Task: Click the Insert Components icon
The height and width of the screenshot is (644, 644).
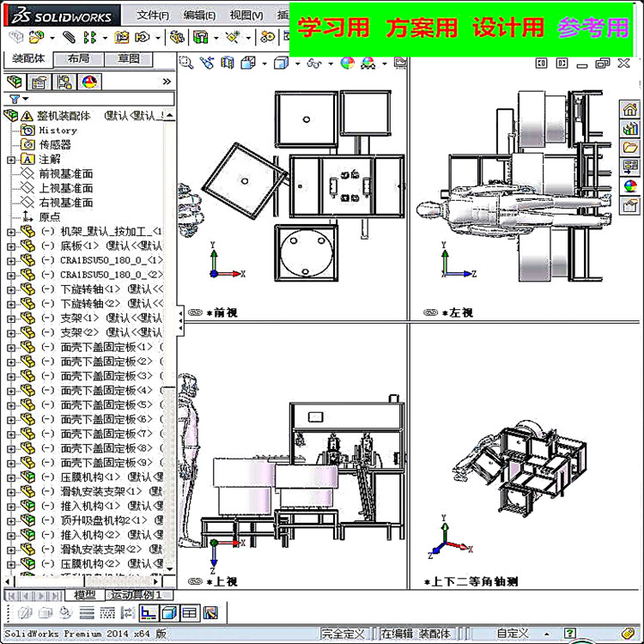Action: click(x=36, y=38)
